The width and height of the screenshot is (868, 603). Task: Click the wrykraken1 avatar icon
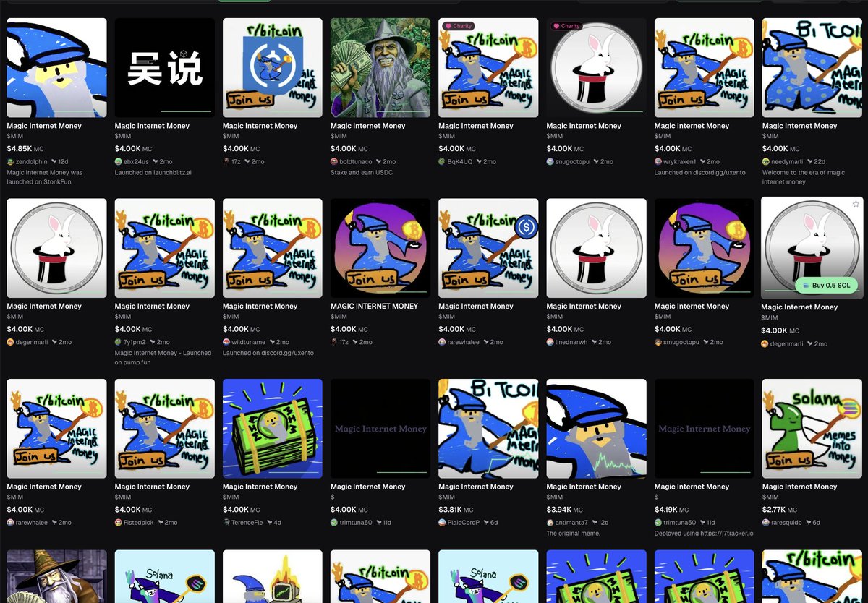[x=658, y=162]
